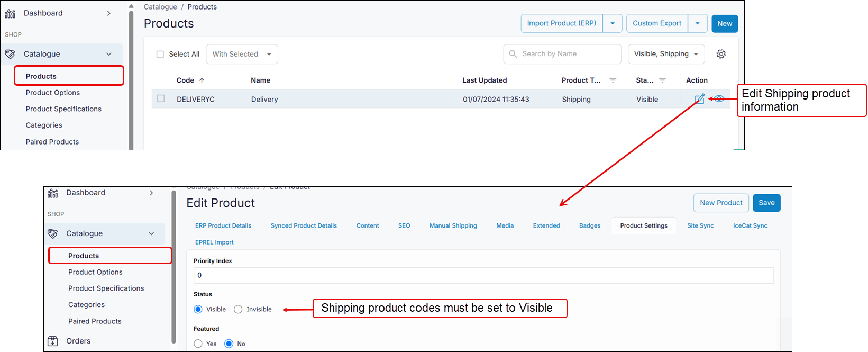Tick the DELIVERYC row checkbox
Image resolution: width=868 pixels, height=352 pixels.
(x=161, y=98)
